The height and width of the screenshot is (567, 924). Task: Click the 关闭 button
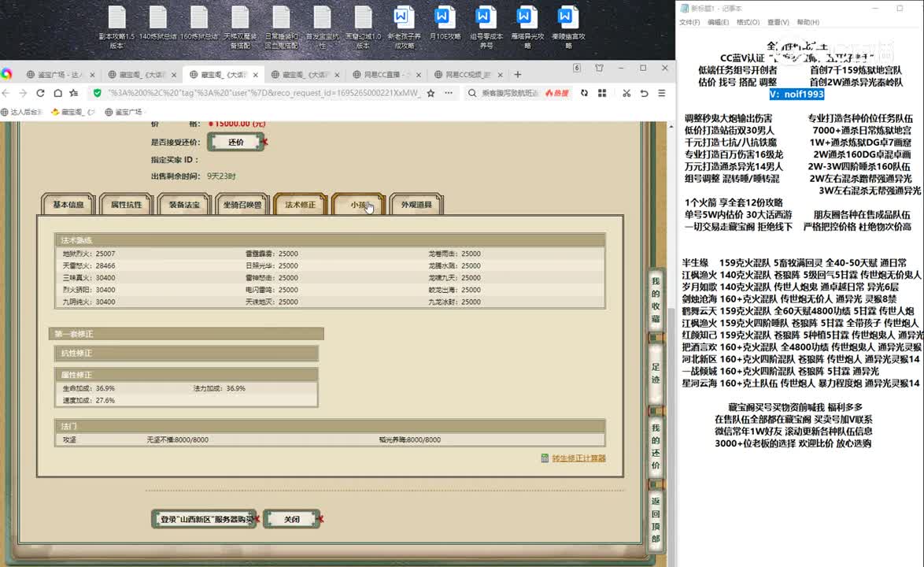(292, 519)
